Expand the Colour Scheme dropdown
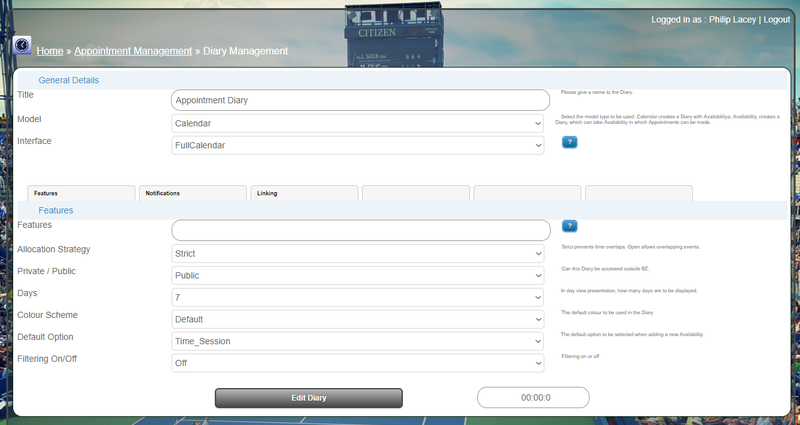The height and width of the screenshot is (425, 800). (x=358, y=319)
